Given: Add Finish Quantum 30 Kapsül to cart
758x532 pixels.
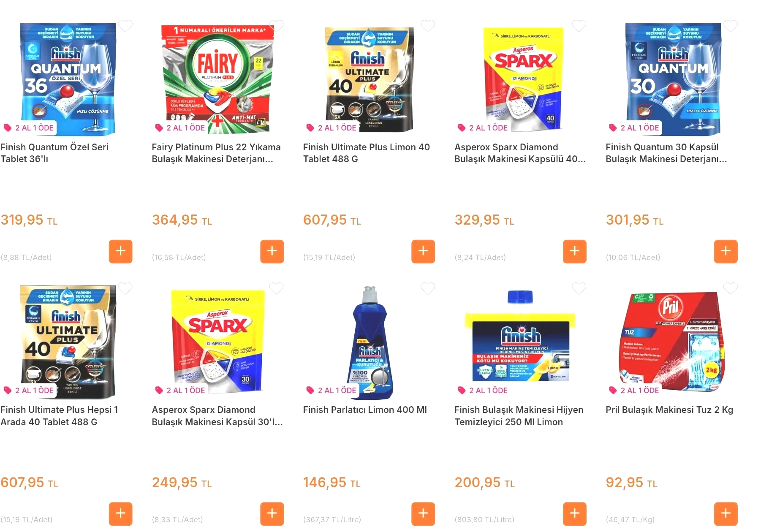Looking at the screenshot, I should (726, 251).
